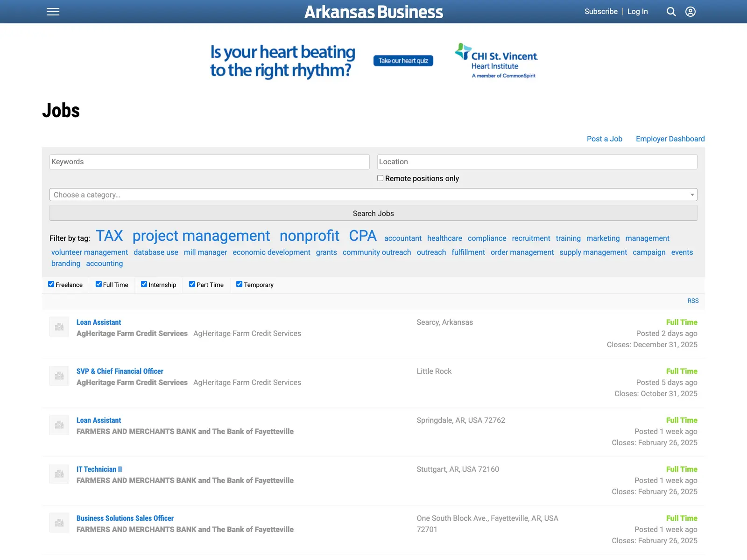Click the Springdale Loan Assistant company logo

tap(59, 425)
